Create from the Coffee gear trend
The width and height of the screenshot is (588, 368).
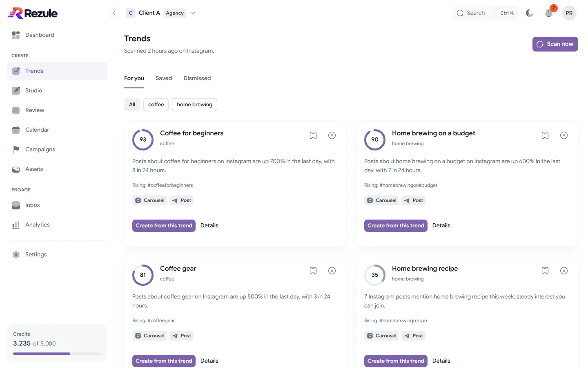(164, 361)
